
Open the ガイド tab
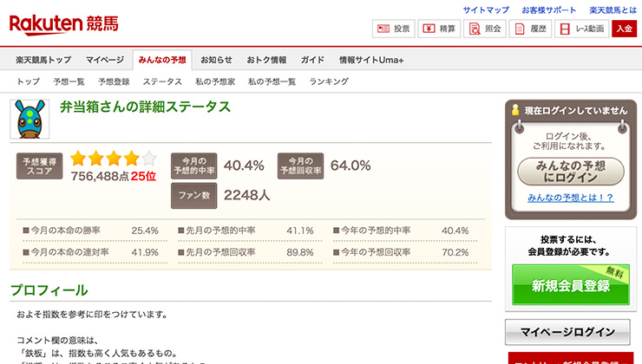click(312, 60)
